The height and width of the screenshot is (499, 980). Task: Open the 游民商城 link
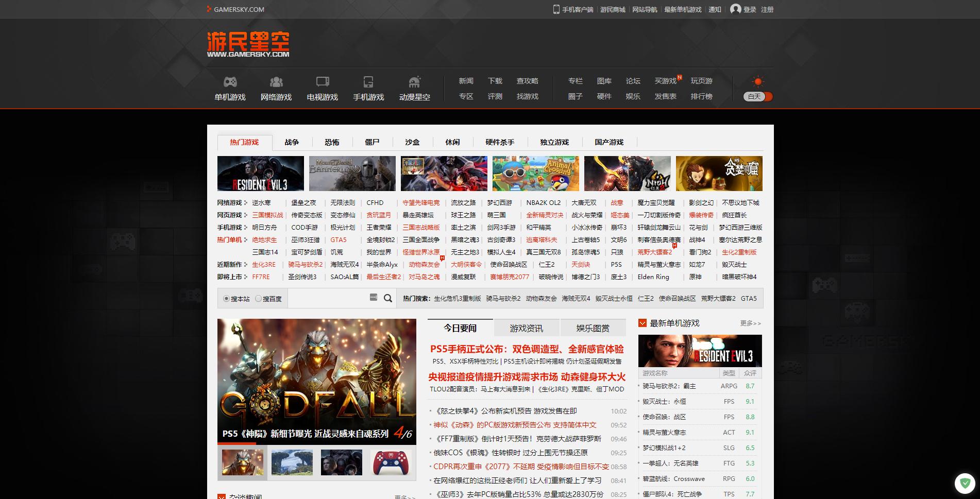click(613, 9)
